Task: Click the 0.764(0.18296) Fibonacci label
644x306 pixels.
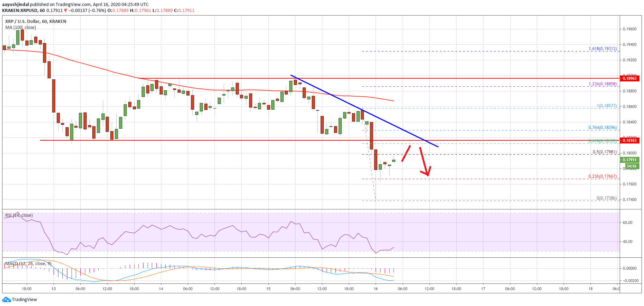Action: [x=602, y=128]
